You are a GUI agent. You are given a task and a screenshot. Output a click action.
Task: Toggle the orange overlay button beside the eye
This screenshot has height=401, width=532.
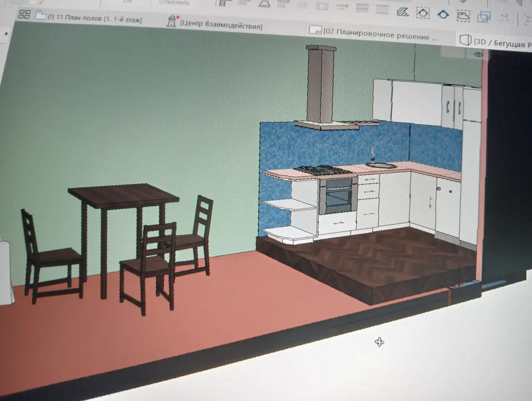(452, 52)
